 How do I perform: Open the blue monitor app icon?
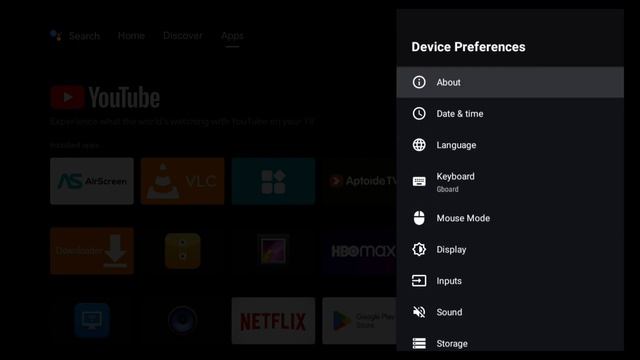click(x=92, y=320)
